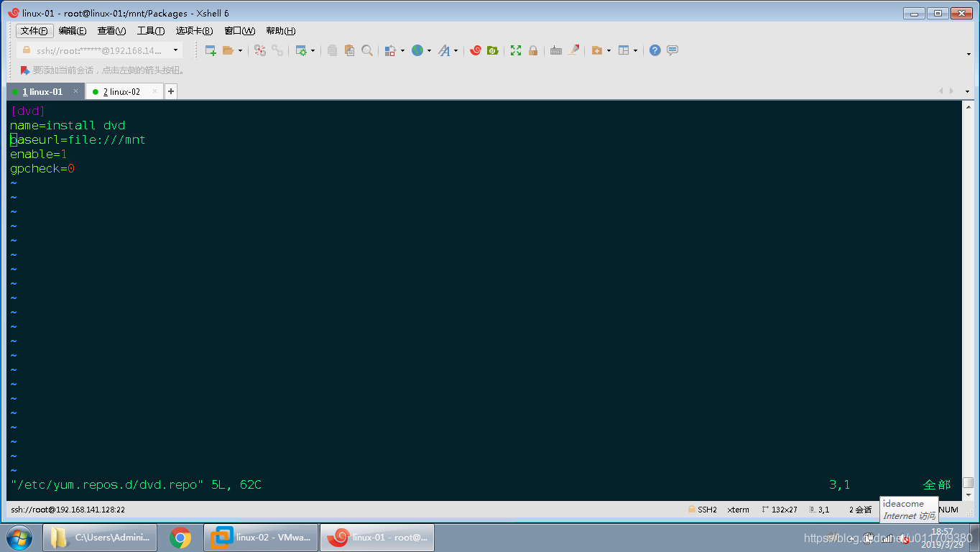Screen dimensions: 980x552
Task: Expand the layout icon dropdown arrow
Action: (635, 50)
